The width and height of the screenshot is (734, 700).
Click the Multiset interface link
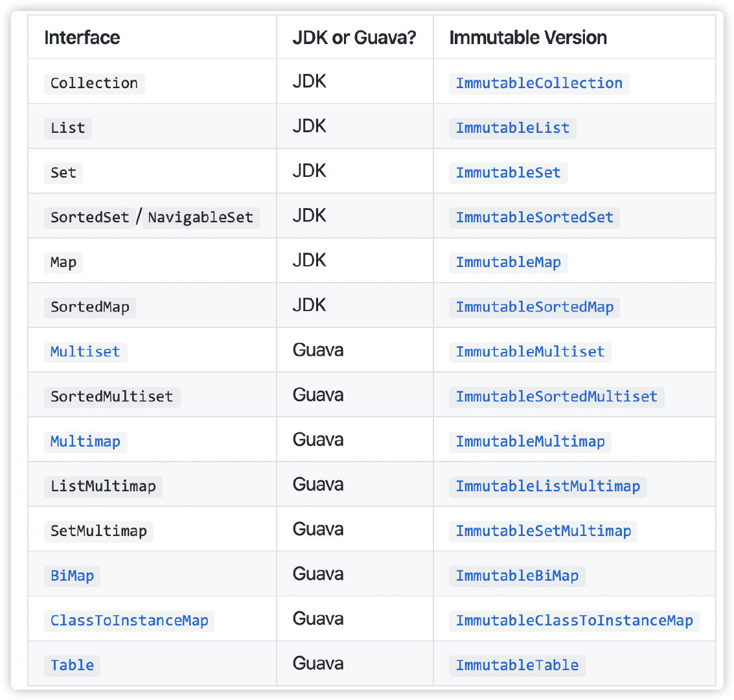pos(85,351)
